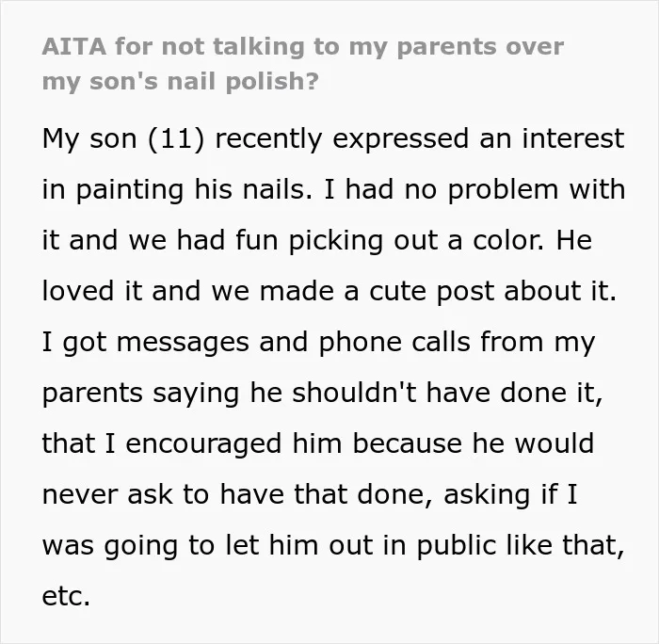Click the phrase 'asking if I'

pyautogui.click(x=510, y=495)
